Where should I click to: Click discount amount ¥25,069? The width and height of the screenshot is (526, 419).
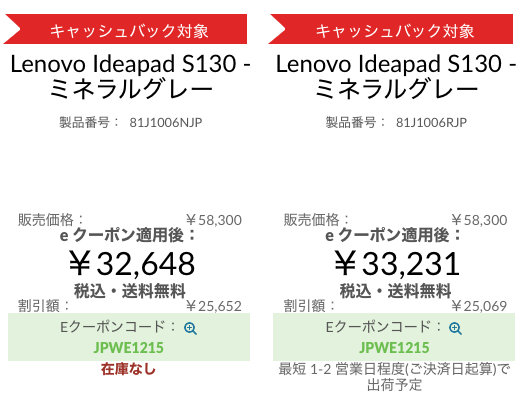pyautogui.click(x=479, y=306)
